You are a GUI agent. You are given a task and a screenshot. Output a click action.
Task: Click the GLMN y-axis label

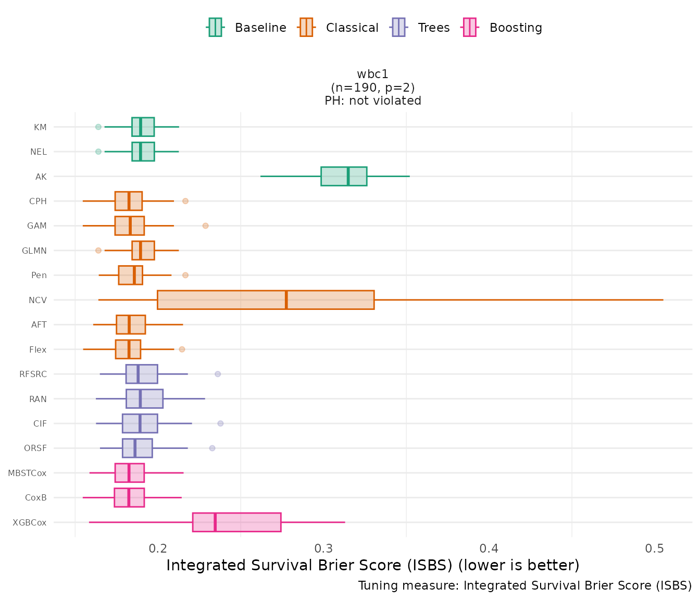[34, 251]
